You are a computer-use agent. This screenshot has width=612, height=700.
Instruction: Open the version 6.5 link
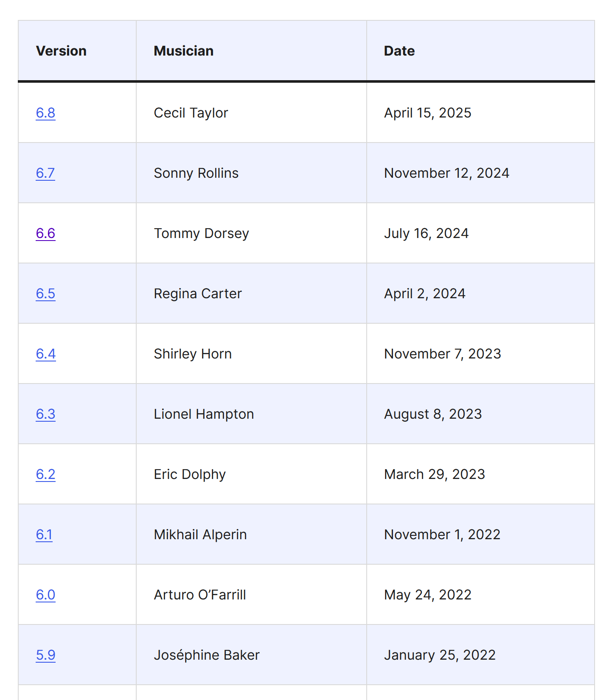[45, 294]
